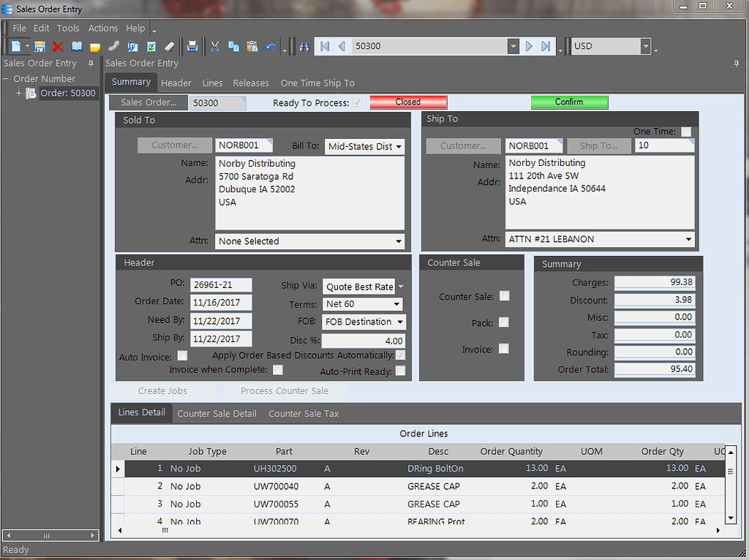Open the Attn dropdown showing None Selected

pos(399,241)
